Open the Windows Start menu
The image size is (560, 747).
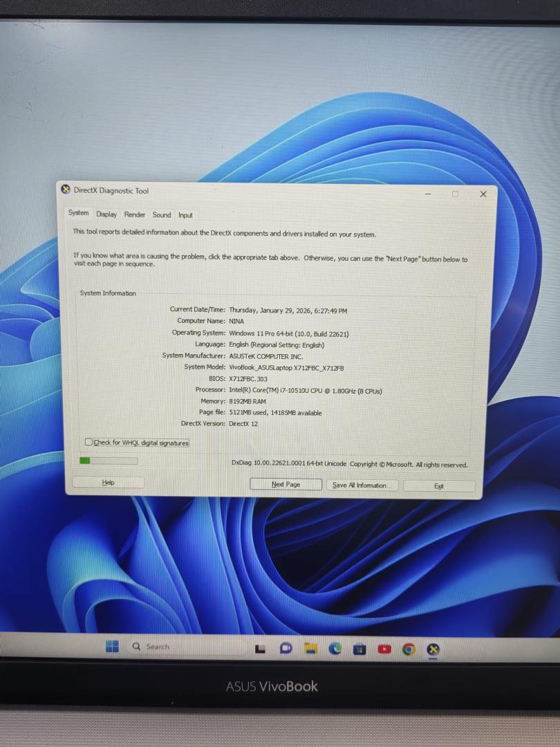(112, 647)
